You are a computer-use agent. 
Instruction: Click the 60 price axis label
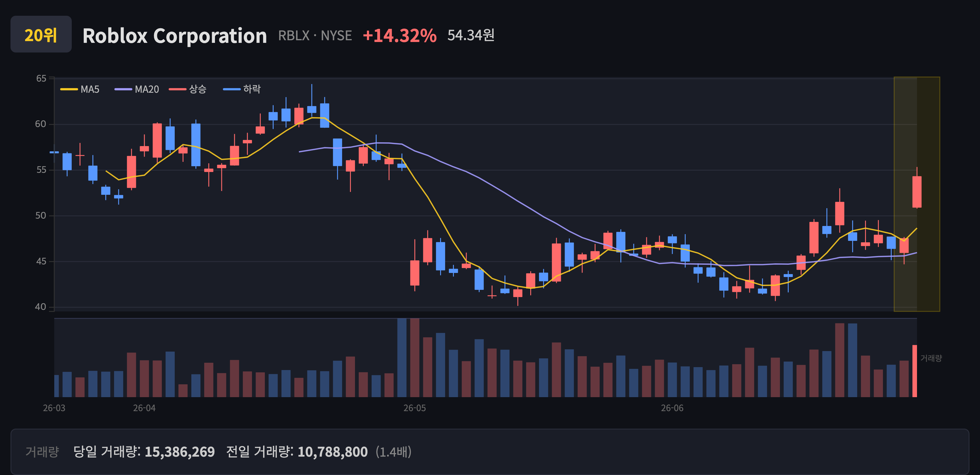(41, 124)
